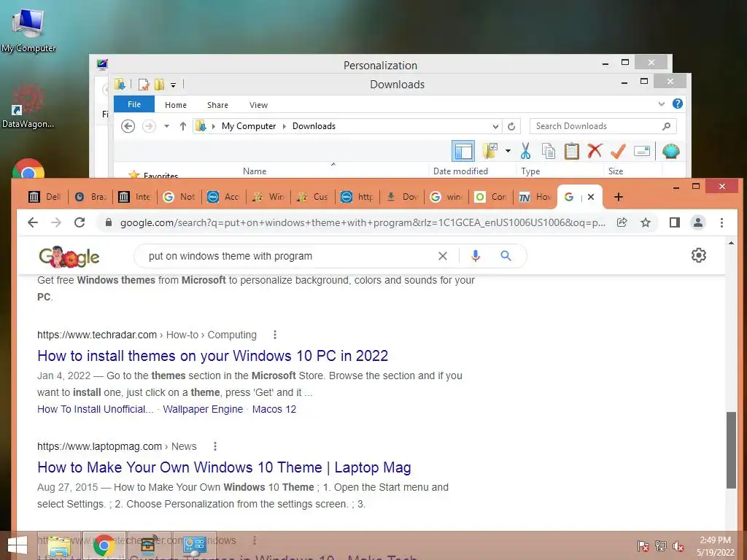Bookmark this page with the star icon
747x560 pixels.
(x=646, y=222)
